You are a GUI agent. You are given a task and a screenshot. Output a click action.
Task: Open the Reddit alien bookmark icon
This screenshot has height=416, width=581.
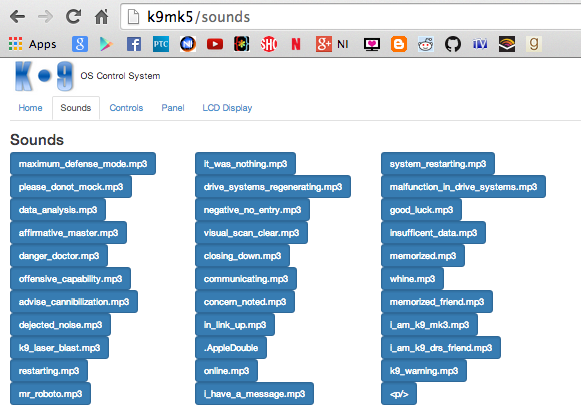[x=425, y=44]
